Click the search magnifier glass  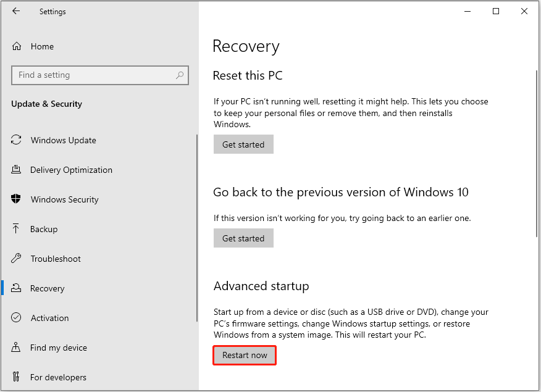coord(180,75)
